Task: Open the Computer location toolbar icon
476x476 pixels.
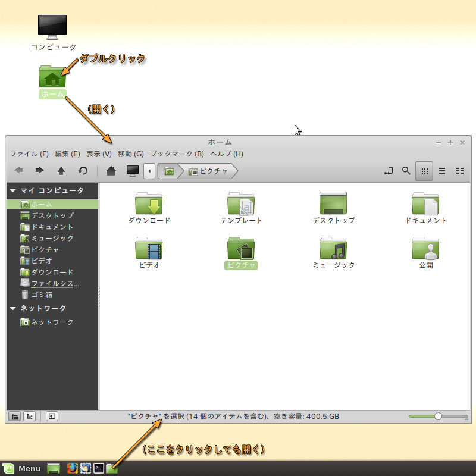Action: click(x=133, y=171)
